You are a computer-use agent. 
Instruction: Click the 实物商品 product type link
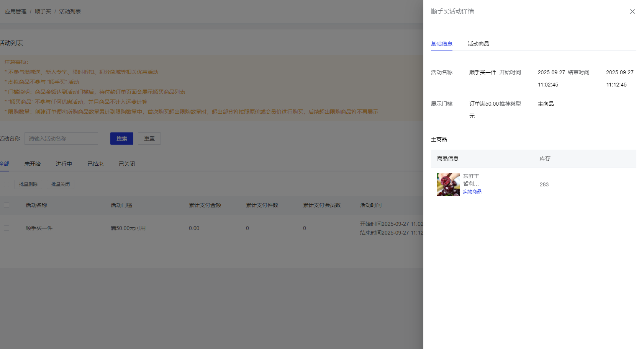[x=472, y=192]
